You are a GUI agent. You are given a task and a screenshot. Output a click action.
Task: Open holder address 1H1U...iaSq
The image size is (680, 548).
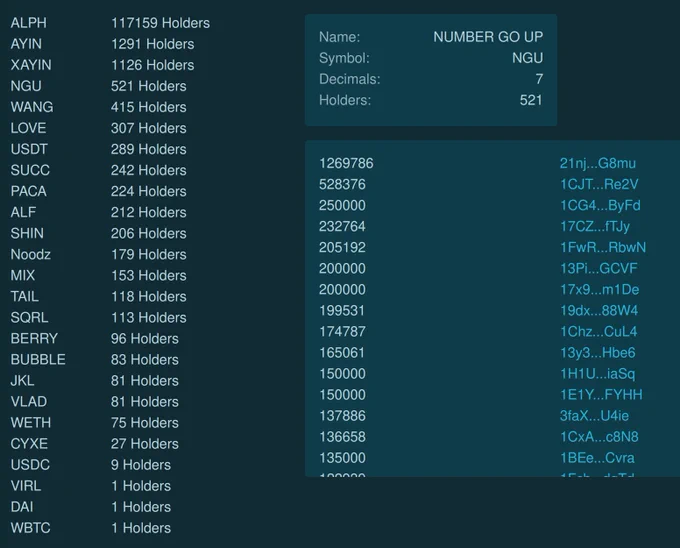597,373
